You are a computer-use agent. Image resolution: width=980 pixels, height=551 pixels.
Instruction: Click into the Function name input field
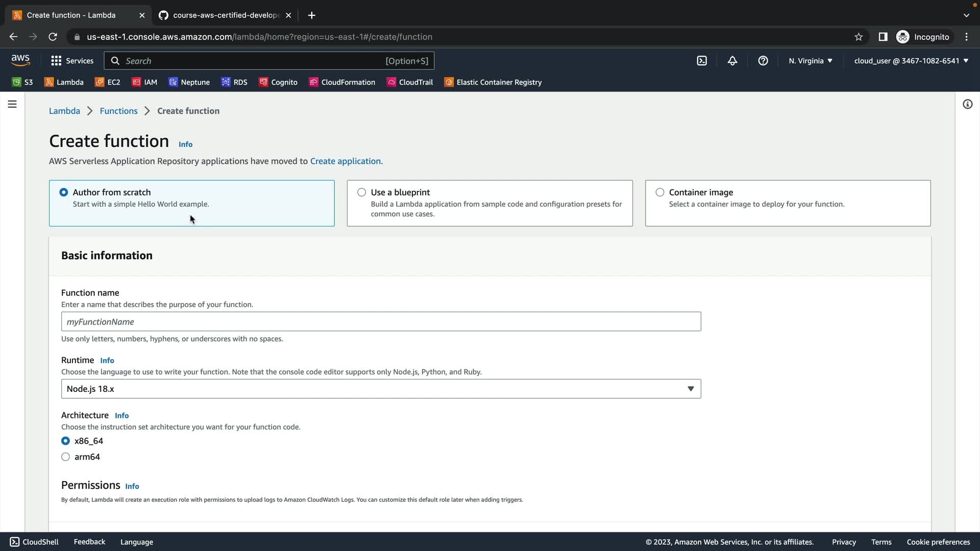[381, 321]
